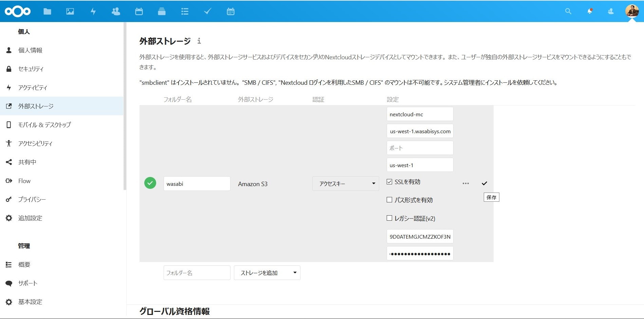Viewport: 644px width, 319px height.
Task: Open プライバシー settings
Action: point(61,199)
